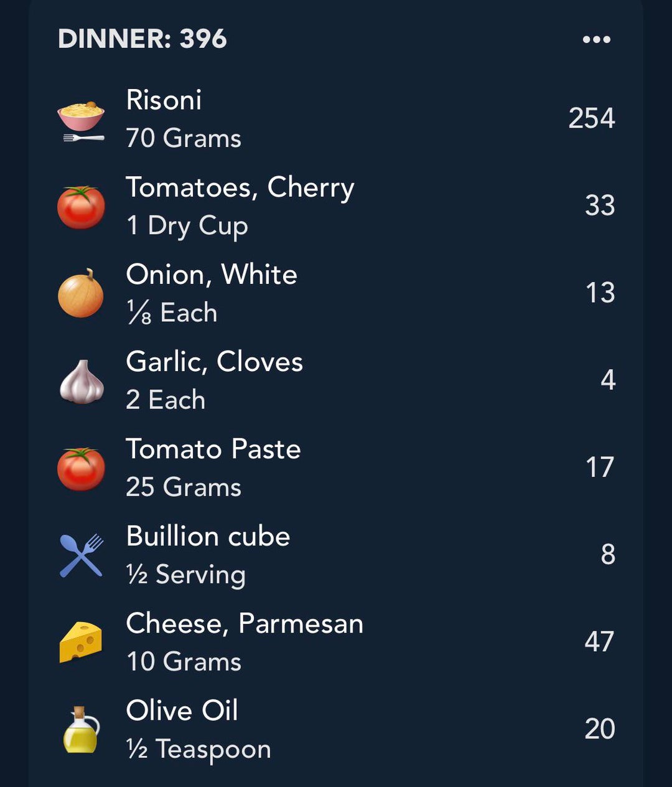Open the Tomatoes, Cherry entry

pos(240,187)
